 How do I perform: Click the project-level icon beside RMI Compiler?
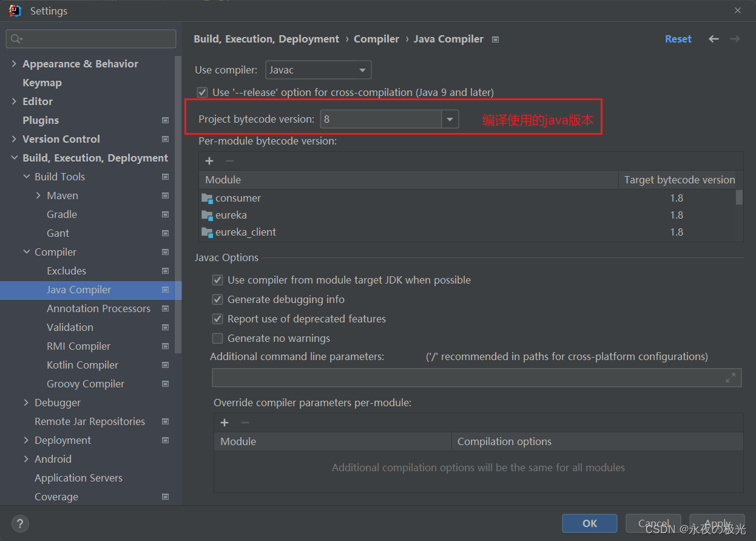[x=165, y=346]
